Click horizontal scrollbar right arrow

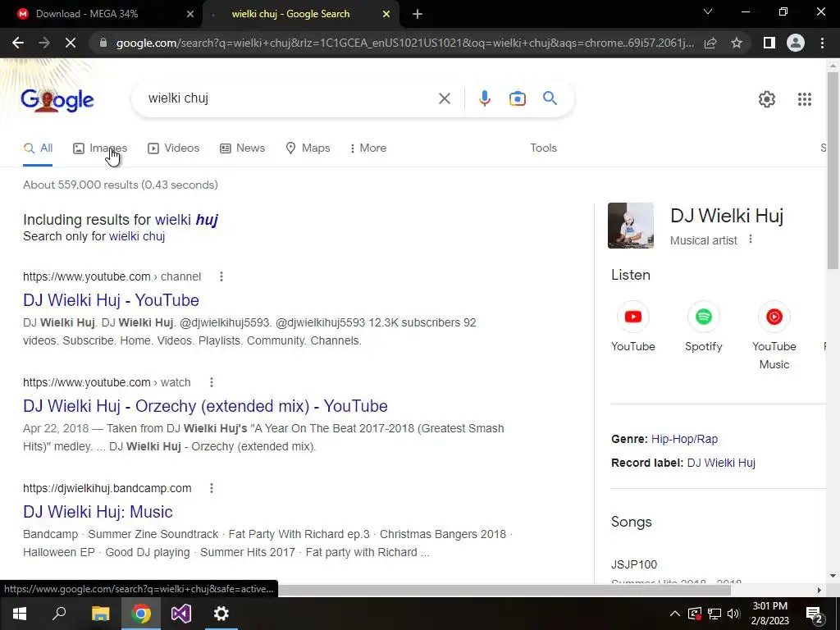coord(819,590)
